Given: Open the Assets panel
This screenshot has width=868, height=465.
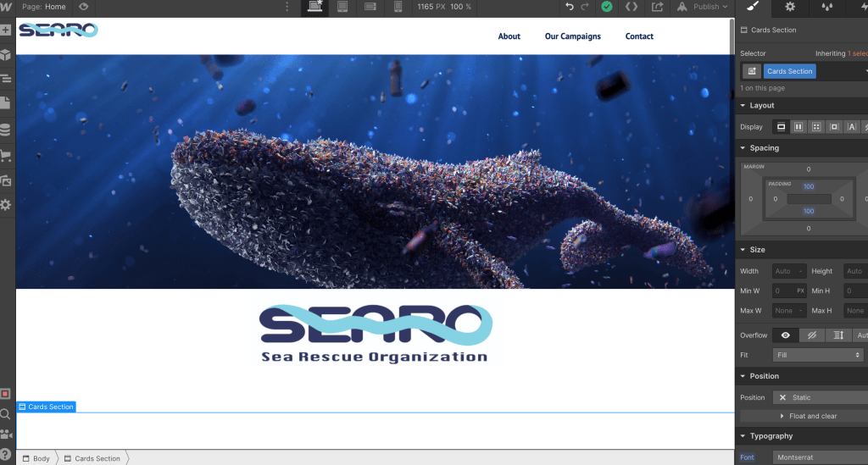Looking at the screenshot, I should coord(6,180).
